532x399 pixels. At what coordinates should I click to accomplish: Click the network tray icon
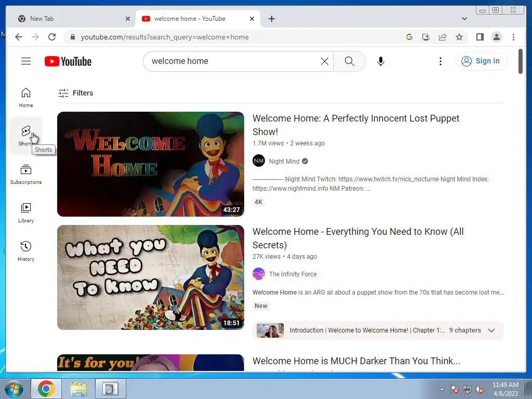click(x=467, y=390)
